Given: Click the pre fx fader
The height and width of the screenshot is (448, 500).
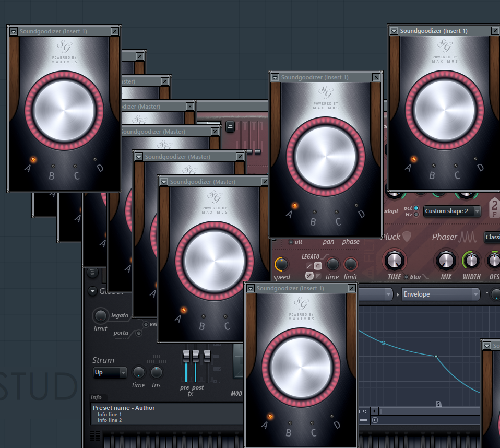Looking at the screenshot, I should coord(186,356).
